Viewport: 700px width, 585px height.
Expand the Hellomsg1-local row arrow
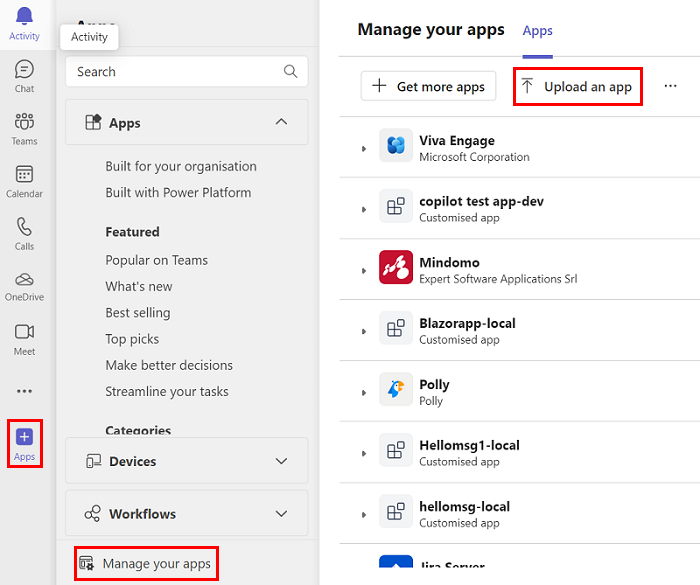[364, 453]
